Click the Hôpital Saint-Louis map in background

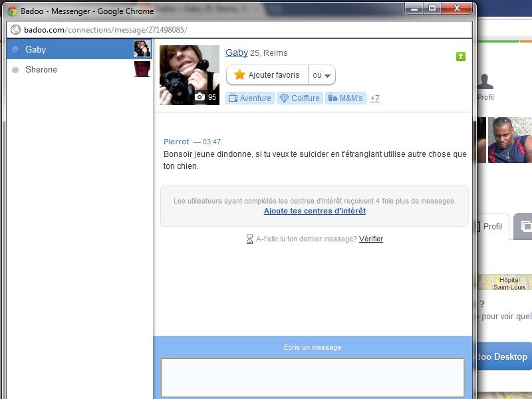[505, 282]
